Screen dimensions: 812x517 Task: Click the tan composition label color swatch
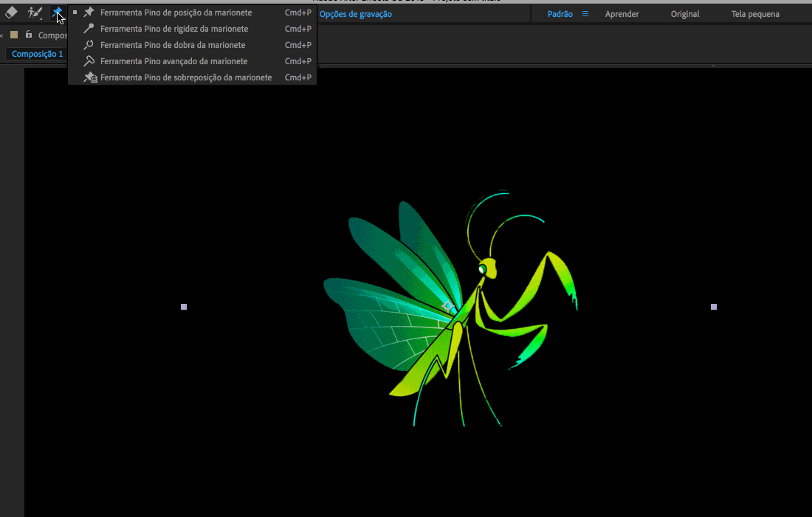[14, 35]
